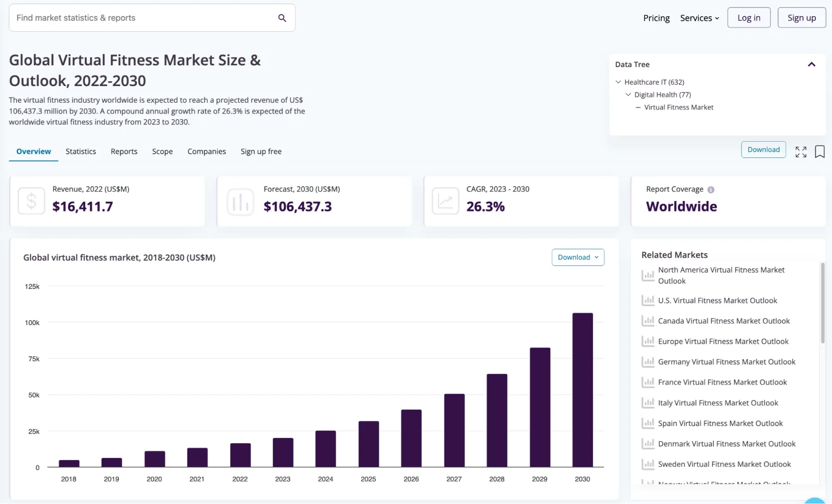Viewport: 832px width, 504px height.
Task: Open Italy Virtual Fitness Market Outlook
Action: pyautogui.click(x=718, y=403)
